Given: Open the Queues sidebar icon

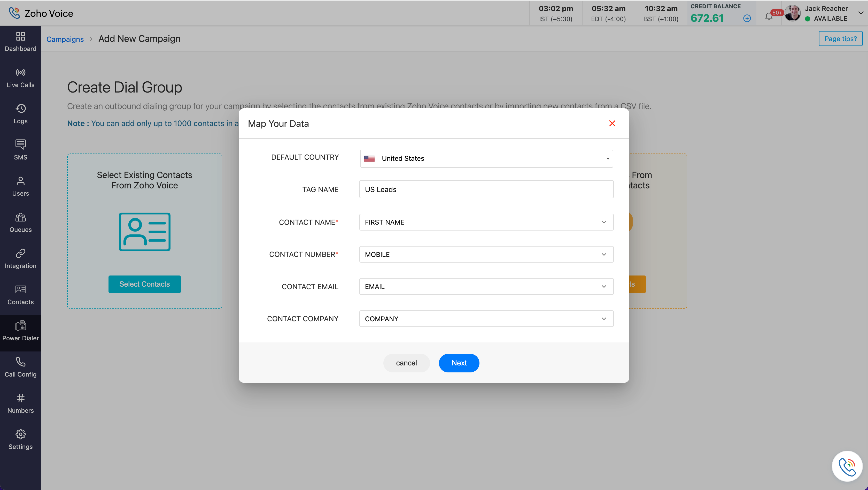Looking at the screenshot, I should click(21, 217).
